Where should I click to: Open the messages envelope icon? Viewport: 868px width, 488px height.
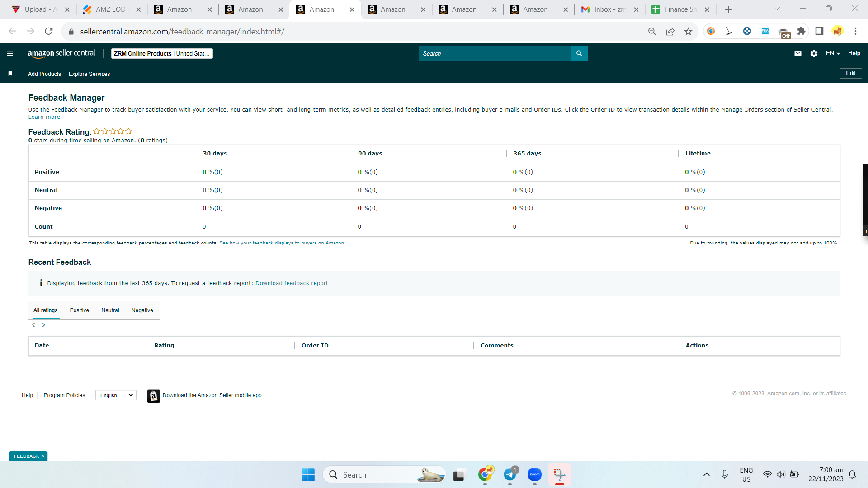[x=798, y=53]
